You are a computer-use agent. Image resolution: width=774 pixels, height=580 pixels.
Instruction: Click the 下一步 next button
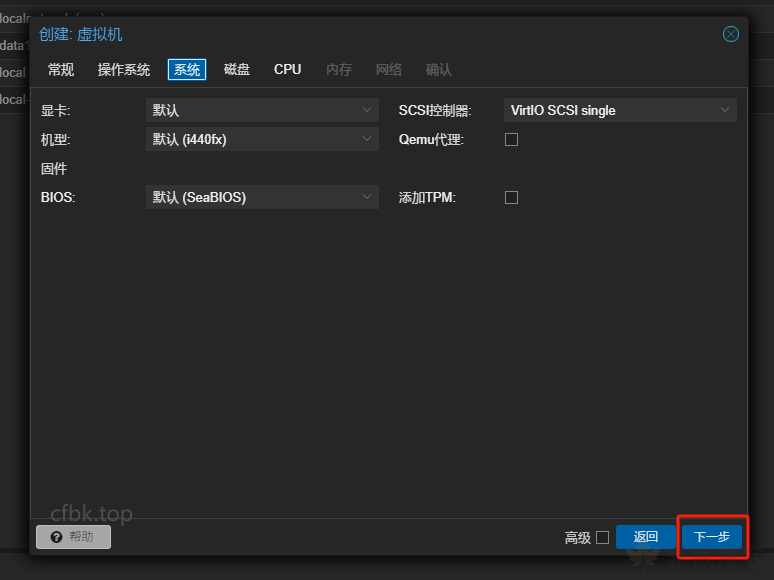[712, 537]
